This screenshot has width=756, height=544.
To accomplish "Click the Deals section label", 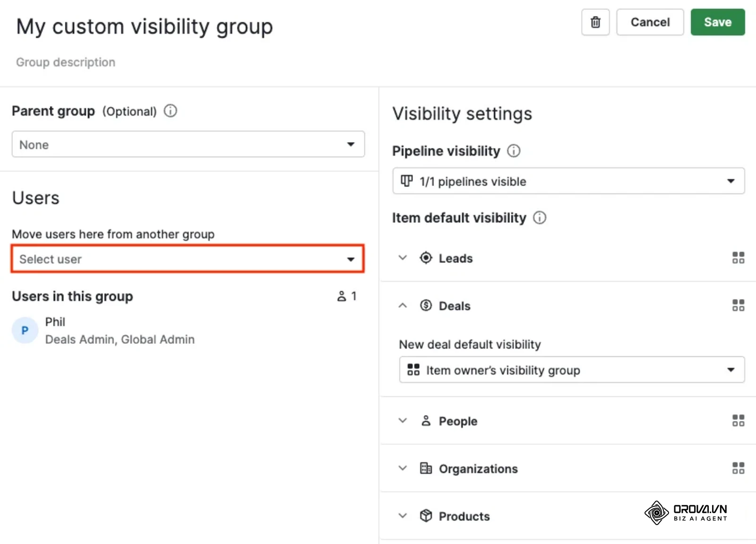I will [455, 306].
